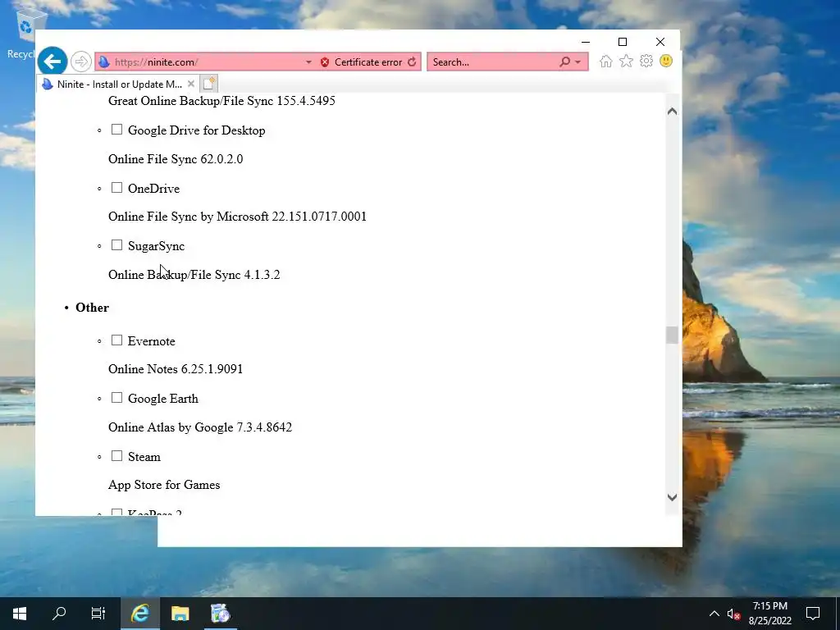Open the address bar dropdown arrow
Screen dimensions: 840x630
[x=308, y=62]
